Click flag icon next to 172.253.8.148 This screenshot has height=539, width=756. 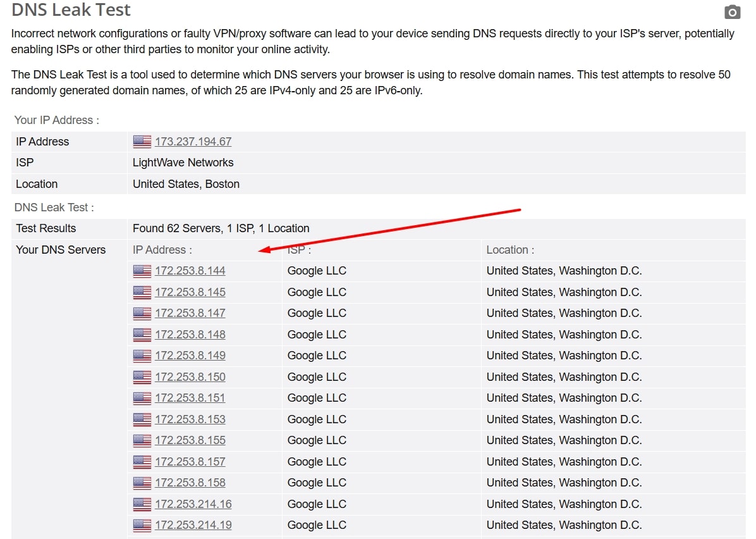[x=142, y=335]
